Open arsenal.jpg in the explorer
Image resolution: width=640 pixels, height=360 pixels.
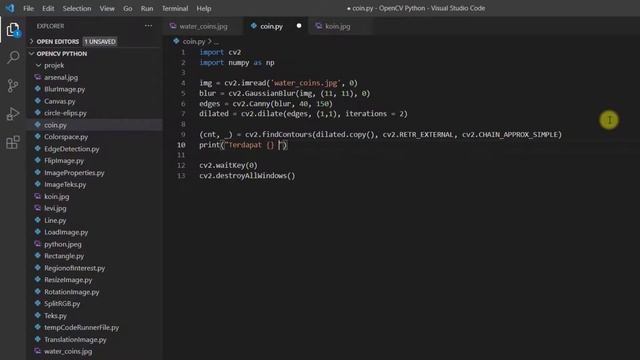[61, 77]
